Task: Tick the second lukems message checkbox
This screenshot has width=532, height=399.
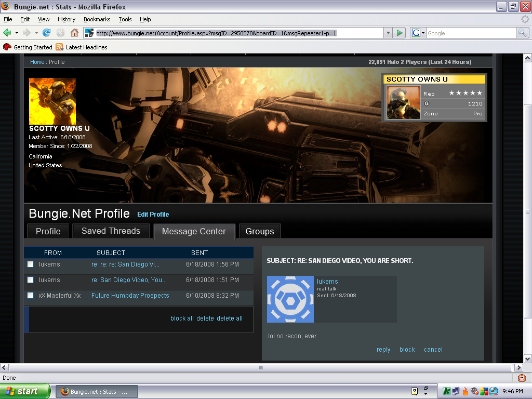Action: (x=31, y=280)
